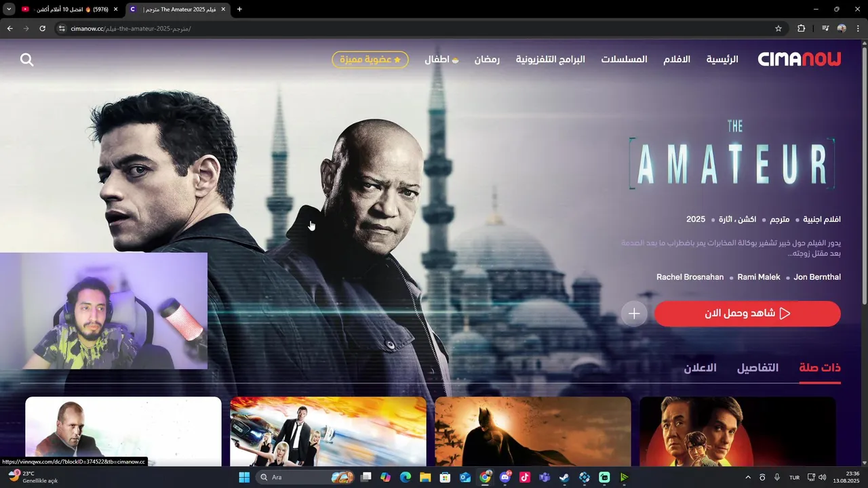Open related thumbnail with two men, red background
868x488 pixels.
(738, 431)
